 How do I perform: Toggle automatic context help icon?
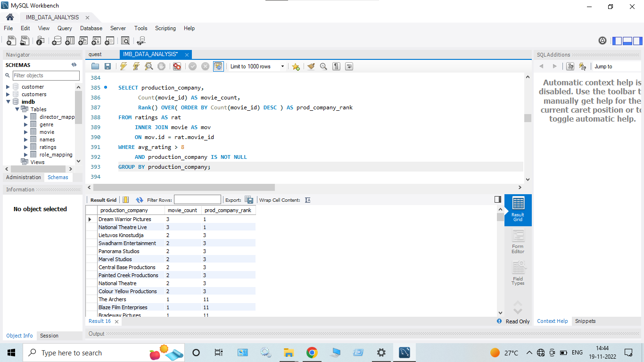[x=583, y=66]
